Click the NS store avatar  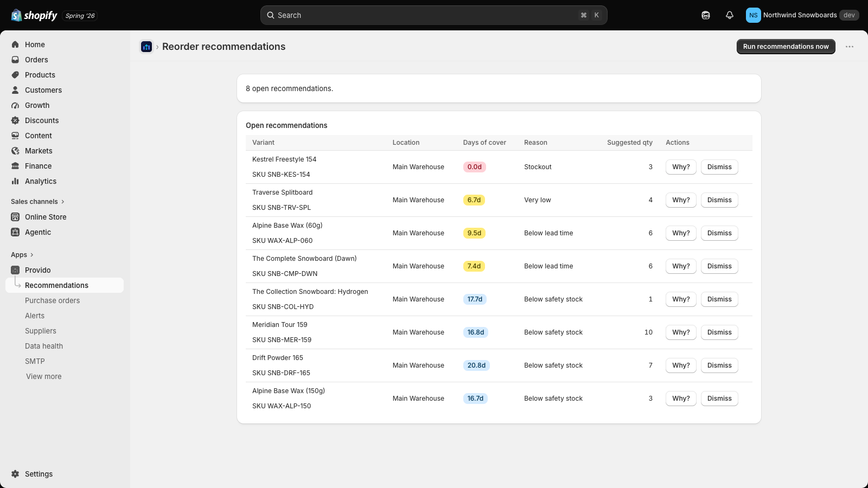754,15
